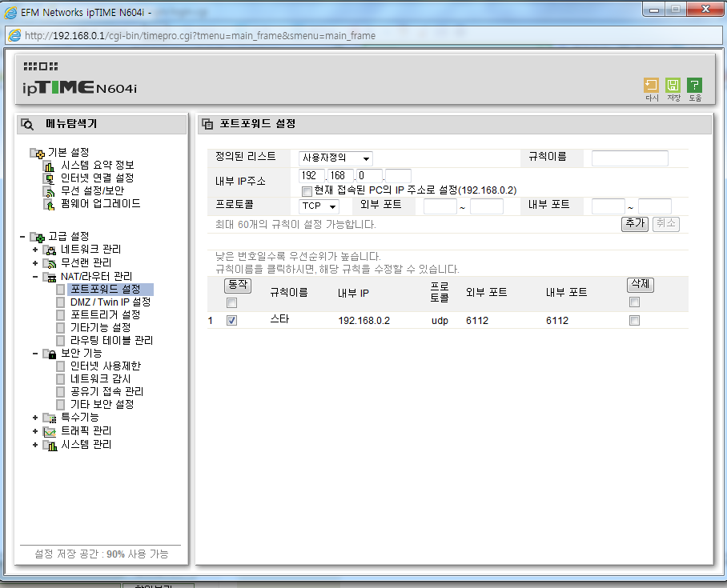
Task: Click the 추가 button
Action: [x=635, y=224]
